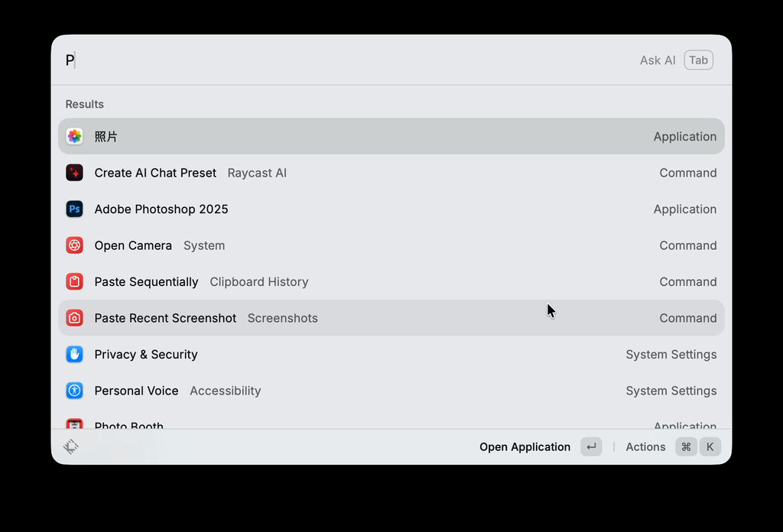The image size is (783, 532).
Task: Click the Paste Sequentially clipboard icon
Action: tap(74, 282)
